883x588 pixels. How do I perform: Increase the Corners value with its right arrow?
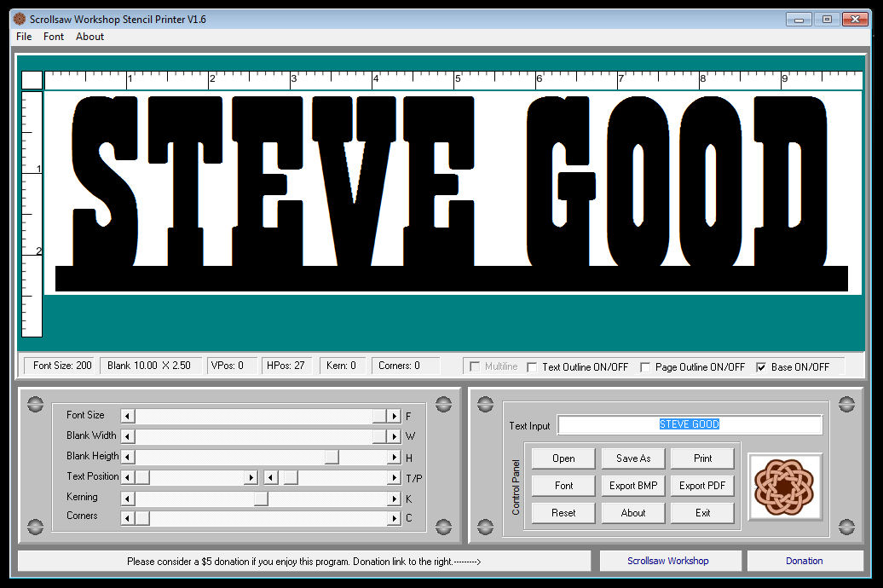click(x=395, y=517)
